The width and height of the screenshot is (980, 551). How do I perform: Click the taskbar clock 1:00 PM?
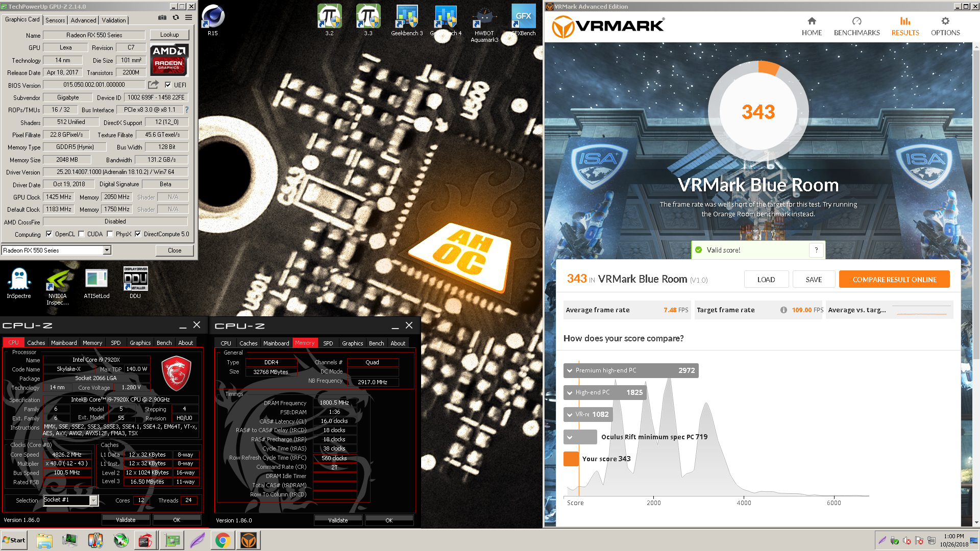954,536
